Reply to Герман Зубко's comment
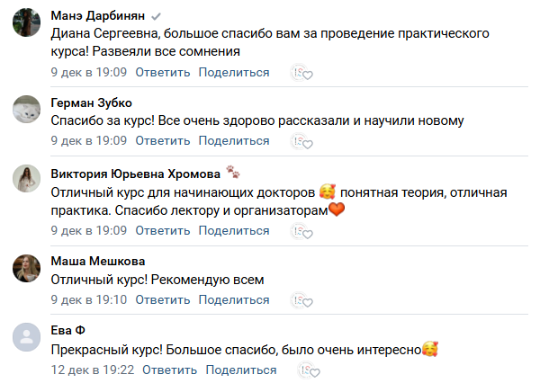549x392 pixels. (162, 141)
